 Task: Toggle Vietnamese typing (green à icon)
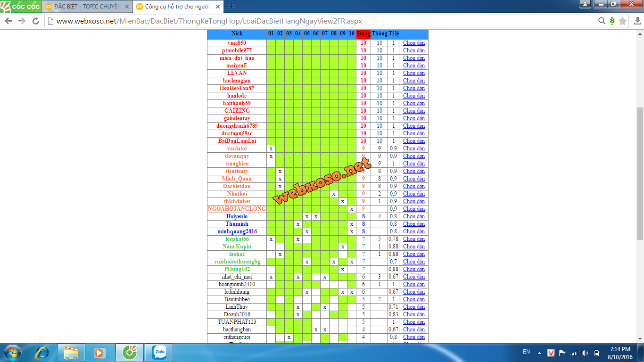612,21
